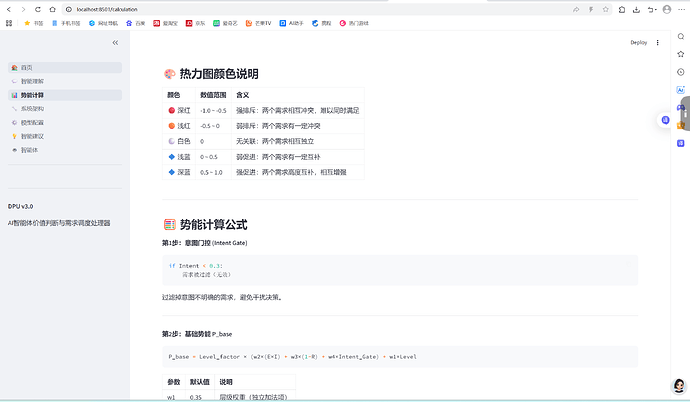The image size is (690, 402).
Task: Reload the current page
Action: point(38,9)
